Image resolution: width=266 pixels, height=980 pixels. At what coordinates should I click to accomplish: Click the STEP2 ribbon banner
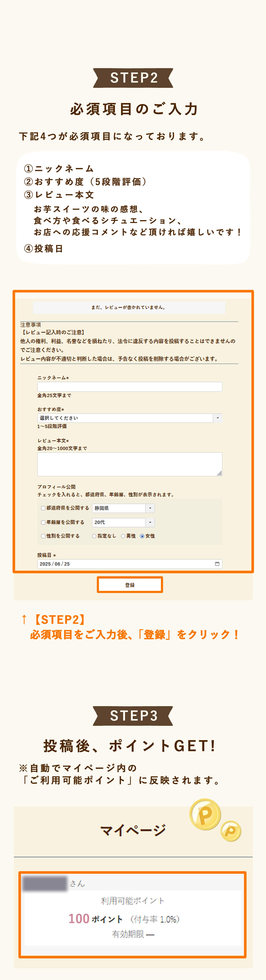pyautogui.click(x=133, y=78)
